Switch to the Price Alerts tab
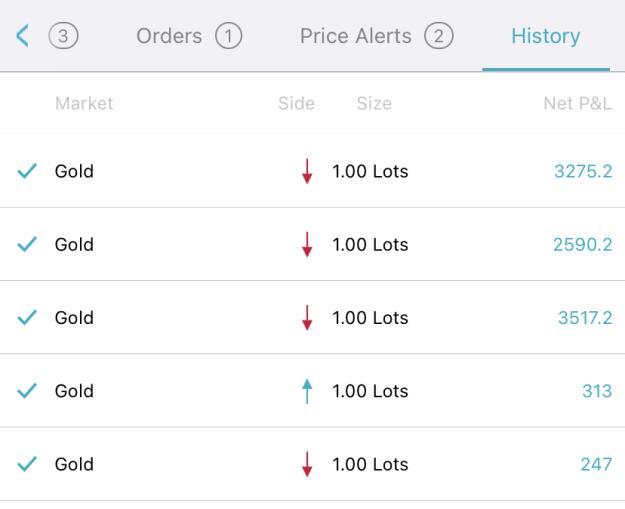 pyautogui.click(x=356, y=36)
